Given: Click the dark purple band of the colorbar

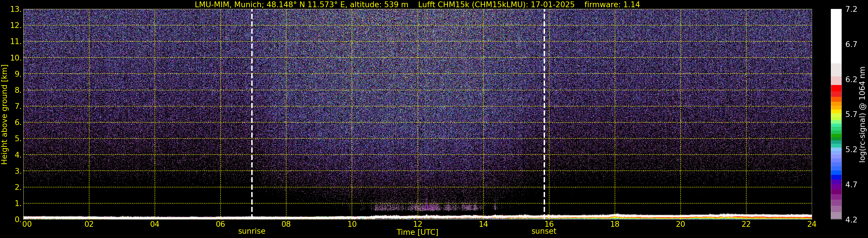Looking at the screenshot, I should pyautogui.click(x=836, y=192).
